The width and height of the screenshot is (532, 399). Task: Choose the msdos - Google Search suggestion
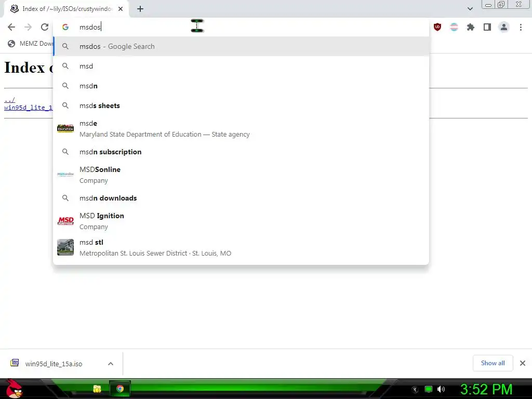click(x=241, y=46)
